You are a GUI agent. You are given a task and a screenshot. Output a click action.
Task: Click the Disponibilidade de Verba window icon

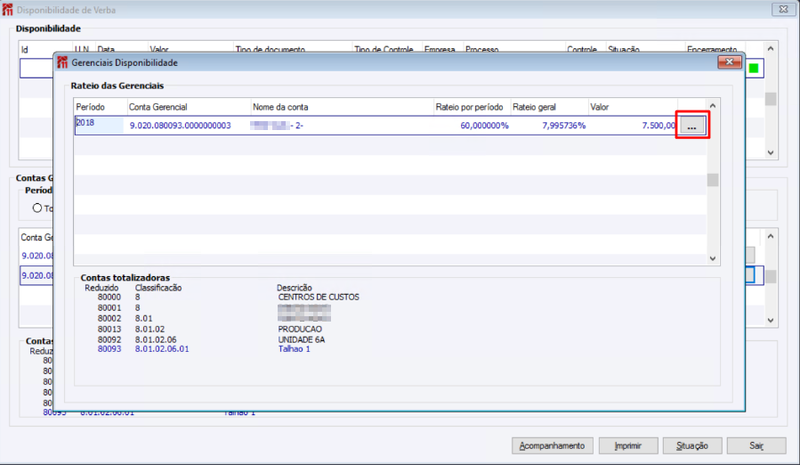pyautogui.click(x=8, y=10)
